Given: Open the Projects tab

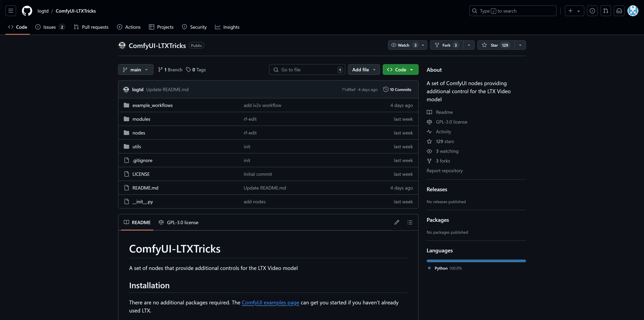Looking at the screenshot, I should (161, 27).
